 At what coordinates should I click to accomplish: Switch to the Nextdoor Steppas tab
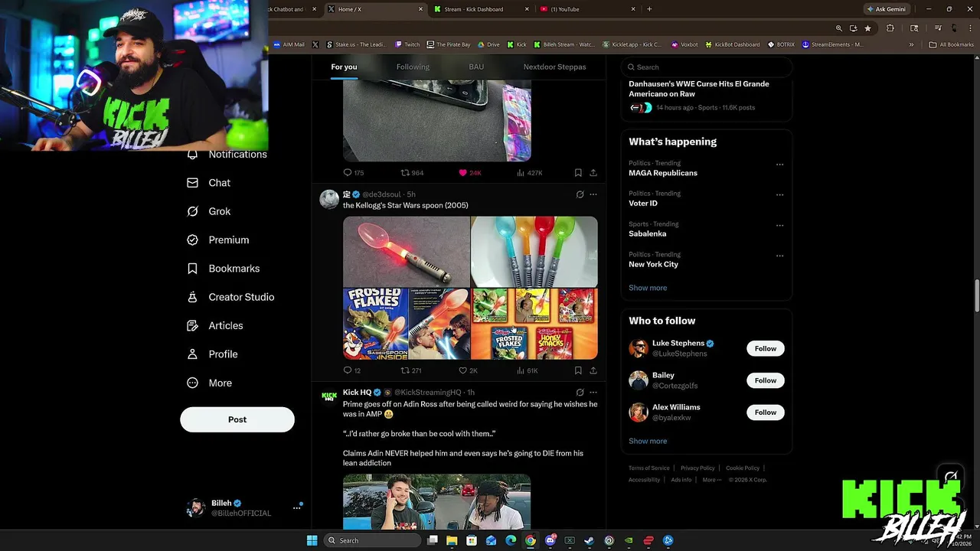pos(554,67)
